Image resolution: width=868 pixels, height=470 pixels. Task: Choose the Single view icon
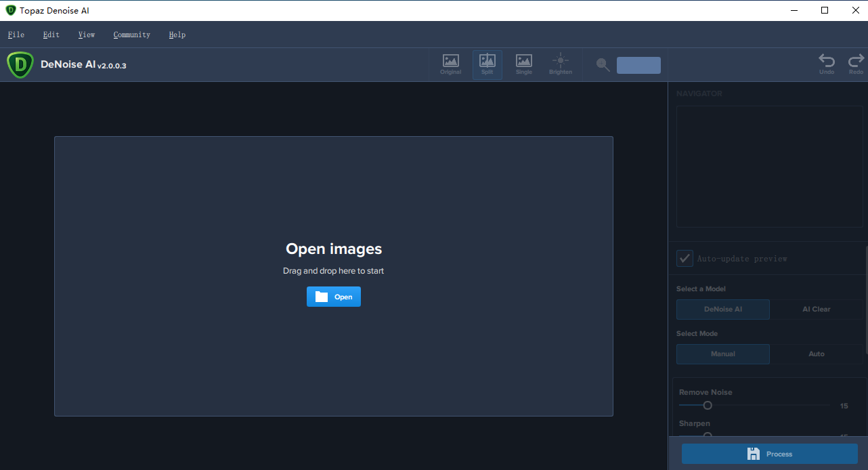point(524,64)
